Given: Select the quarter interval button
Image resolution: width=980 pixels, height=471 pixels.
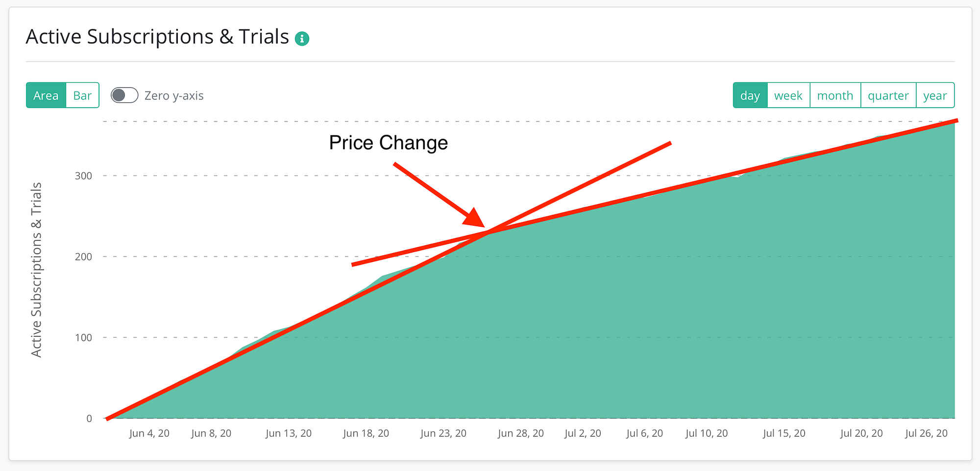Looking at the screenshot, I should tap(888, 95).
